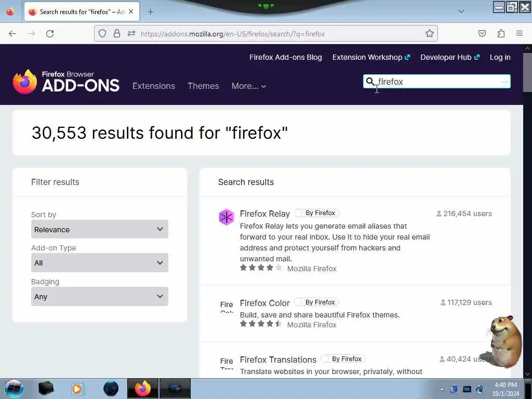The width and height of the screenshot is (532, 399).
Task: Click the active Search results browser tab
Action: pos(82,12)
